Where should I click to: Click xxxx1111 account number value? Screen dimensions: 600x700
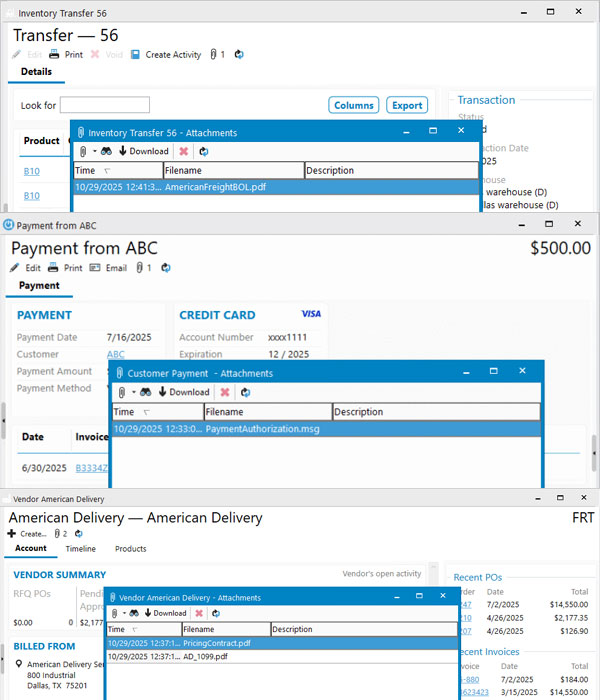[288, 338]
